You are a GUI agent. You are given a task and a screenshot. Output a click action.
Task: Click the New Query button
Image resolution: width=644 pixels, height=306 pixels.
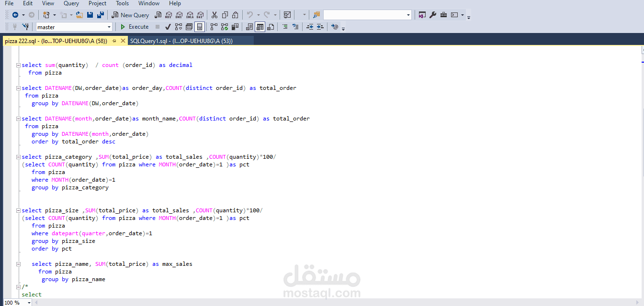130,15
